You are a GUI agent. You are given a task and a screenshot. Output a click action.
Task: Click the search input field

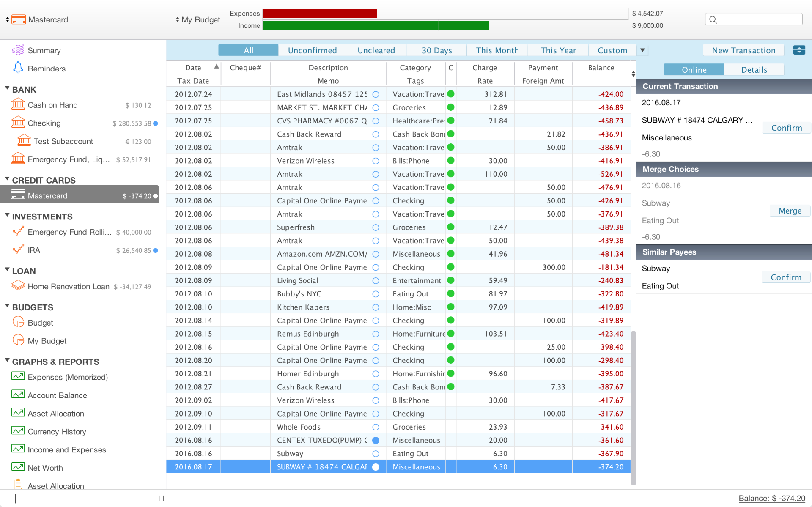tap(754, 19)
